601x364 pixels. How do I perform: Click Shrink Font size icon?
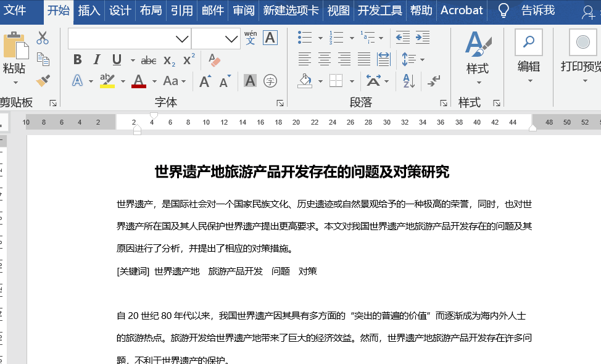point(225,81)
